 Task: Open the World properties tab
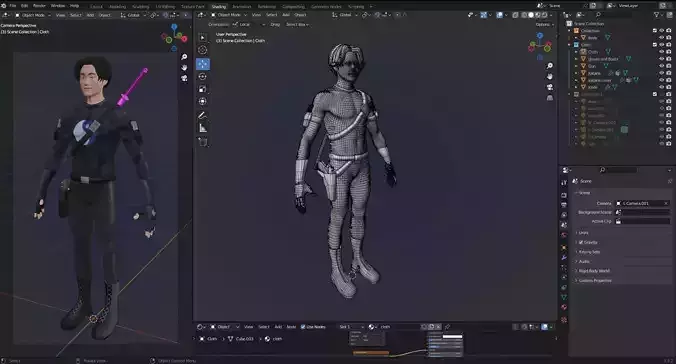564,235
